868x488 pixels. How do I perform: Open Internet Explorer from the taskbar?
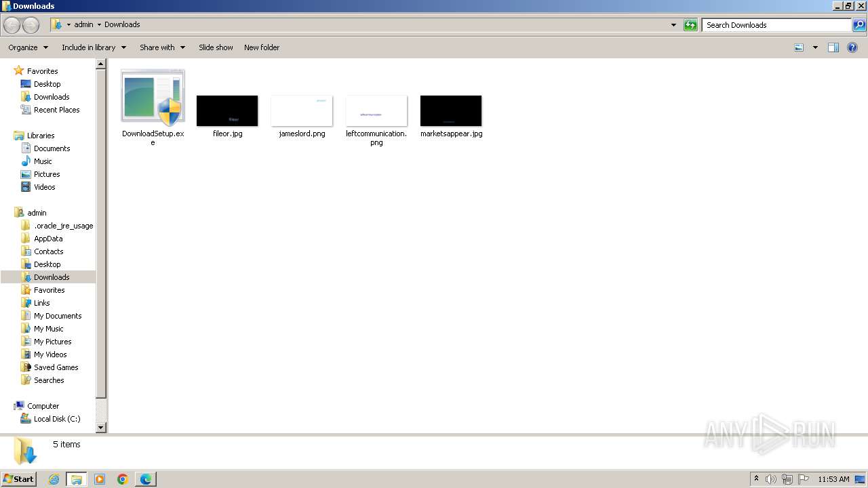54,479
